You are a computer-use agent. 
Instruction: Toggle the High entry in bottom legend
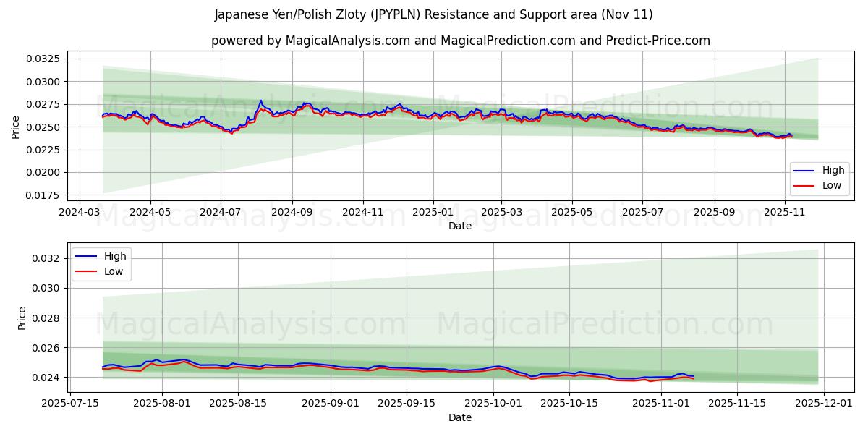pos(114,255)
